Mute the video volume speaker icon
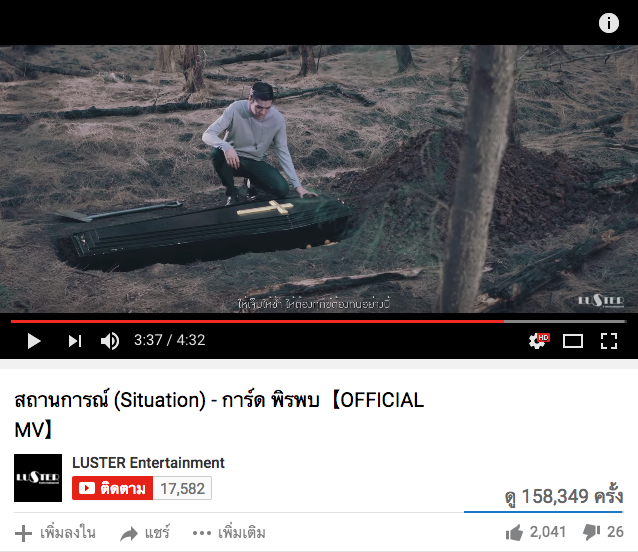Viewport: 638px width, 552px height. coord(110,341)
